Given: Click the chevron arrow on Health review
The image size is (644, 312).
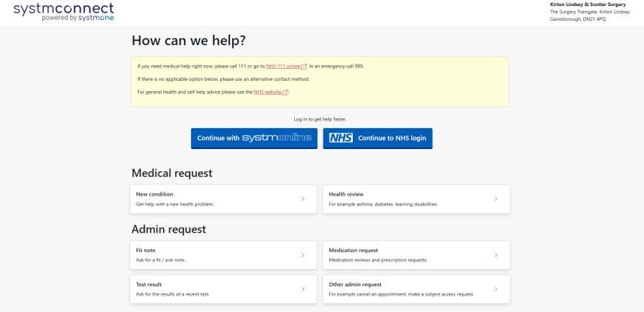Looking at the screenshot, I should [496, 199].
